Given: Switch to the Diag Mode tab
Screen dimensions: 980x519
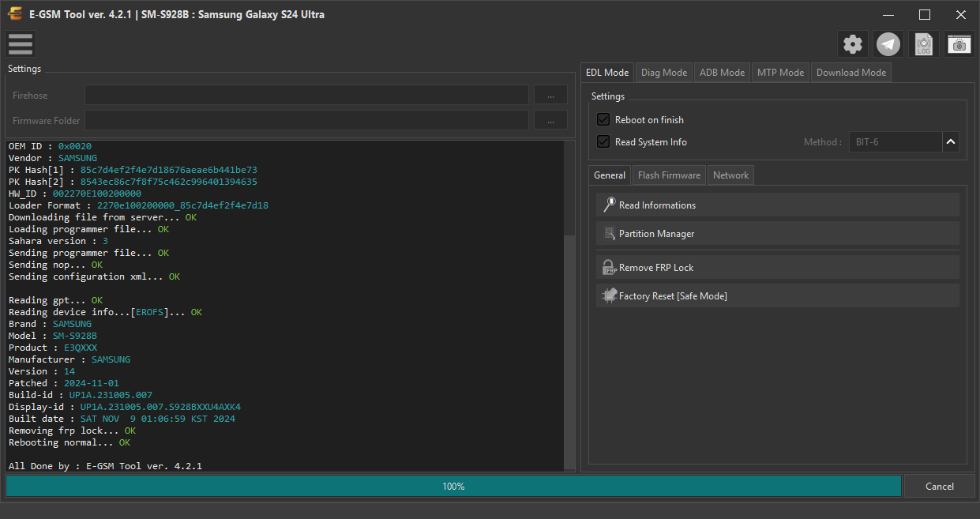Looking at the screenshot, I should click(x=664, y=72).
